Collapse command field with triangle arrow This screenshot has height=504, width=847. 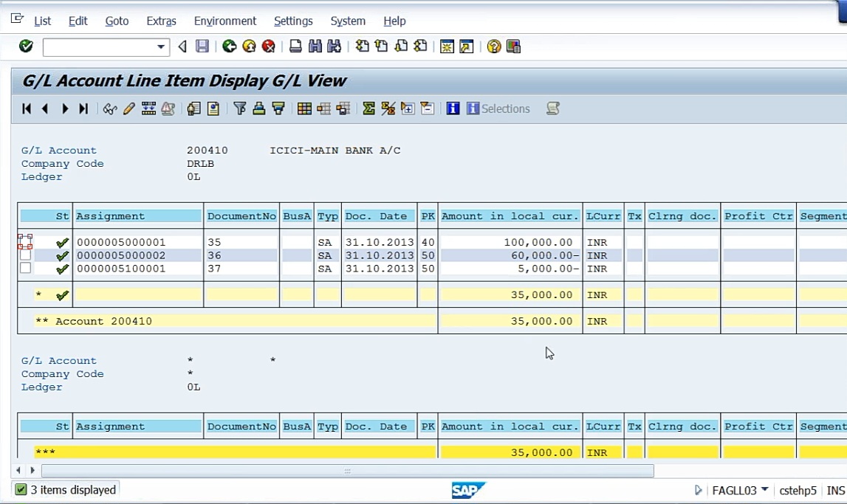pyautogui.click(x=182, y=46)
